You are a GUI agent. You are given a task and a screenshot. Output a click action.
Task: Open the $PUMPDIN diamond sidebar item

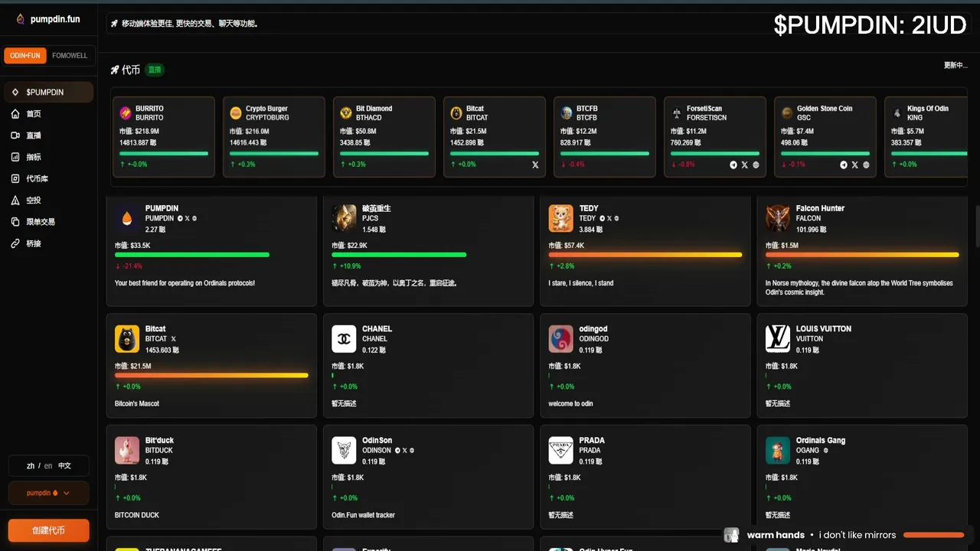48,92
